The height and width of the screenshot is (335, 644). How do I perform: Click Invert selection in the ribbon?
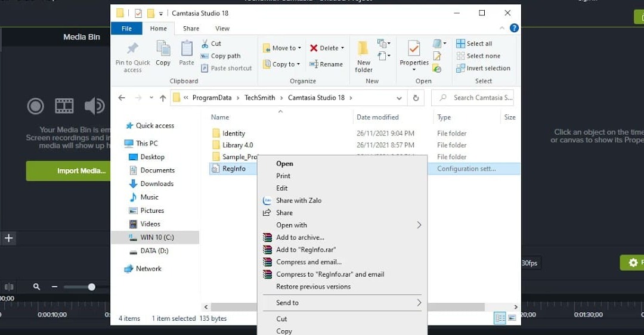tap(484, 68)
